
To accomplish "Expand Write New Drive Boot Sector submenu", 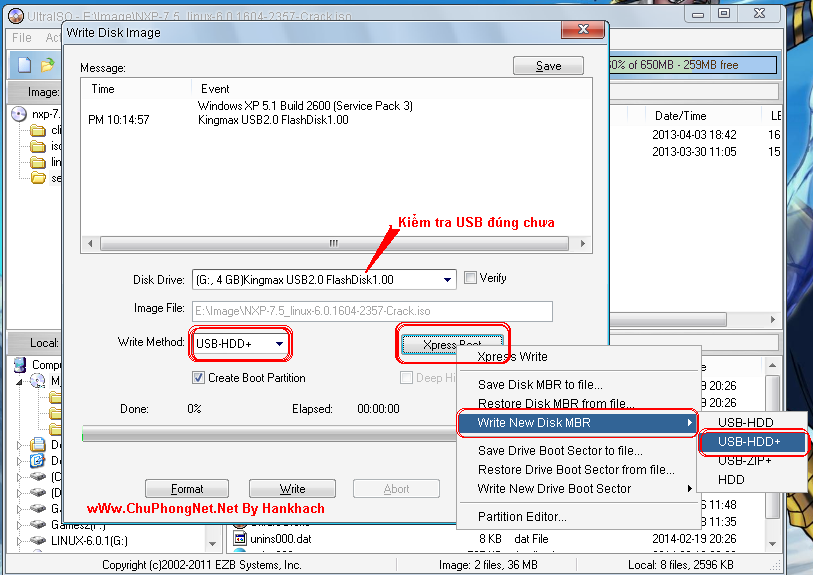I will point(578,488).
